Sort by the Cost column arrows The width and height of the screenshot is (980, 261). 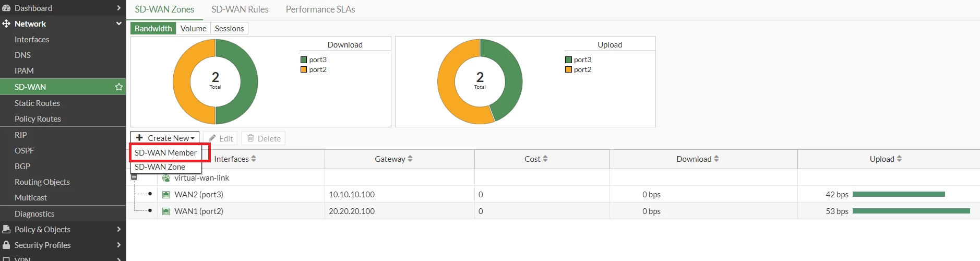[x=545, y=159]
